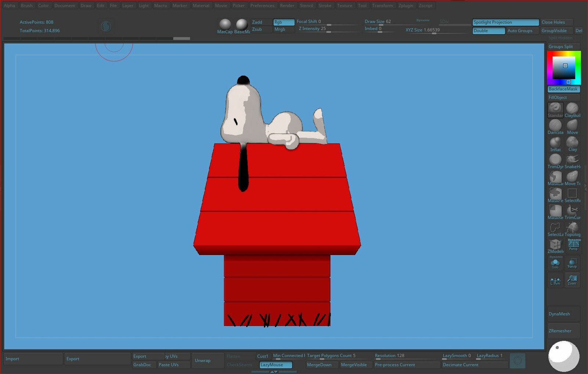Toggle BackfaceMask

coord(564,89)
